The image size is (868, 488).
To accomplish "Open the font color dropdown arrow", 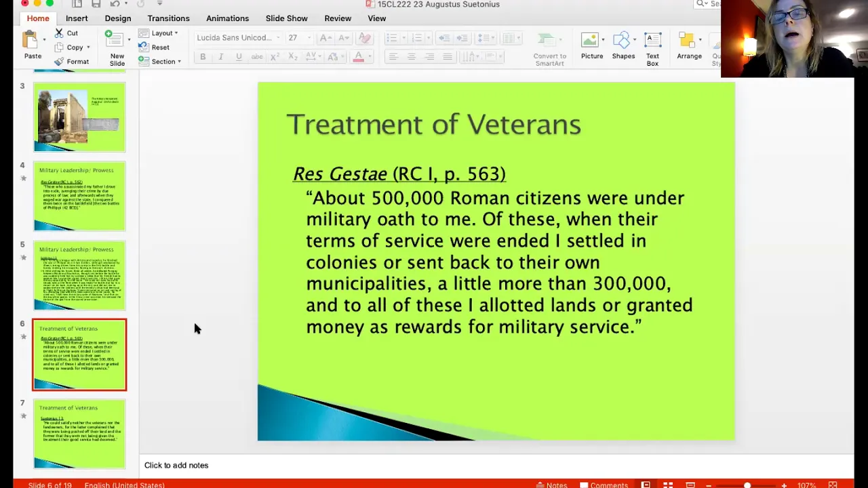I will click(370, 57).
